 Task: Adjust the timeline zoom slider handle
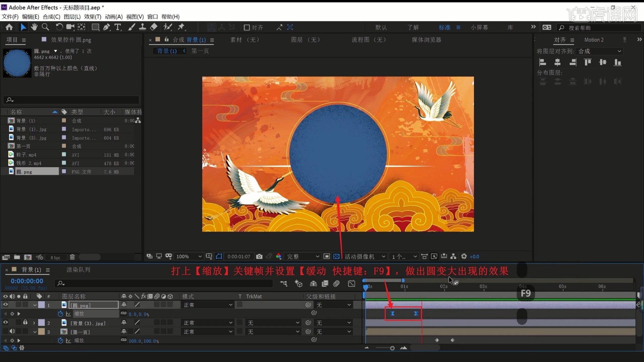[392, 348]
